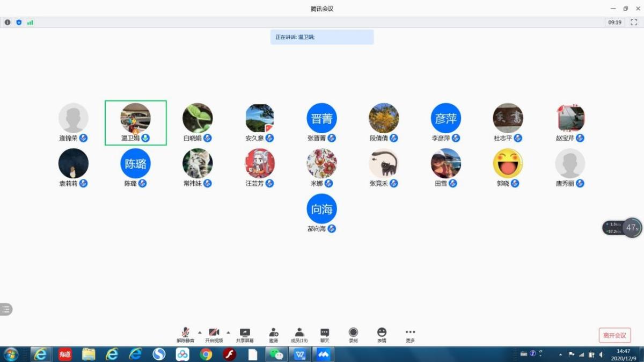Click the 正在讲话 speaking indicator banner
The height and width of the screenshot is (362, 644).
(x=322, y=37)
